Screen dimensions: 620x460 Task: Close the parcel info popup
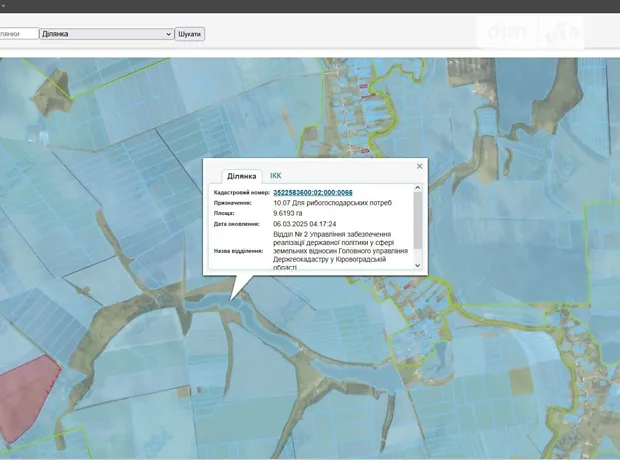click(x=419, y=166)
